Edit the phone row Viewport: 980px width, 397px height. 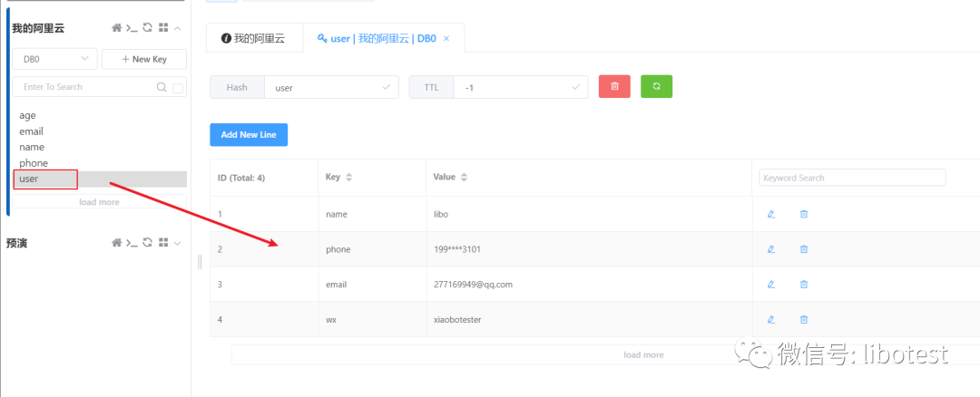coord(771,249)
